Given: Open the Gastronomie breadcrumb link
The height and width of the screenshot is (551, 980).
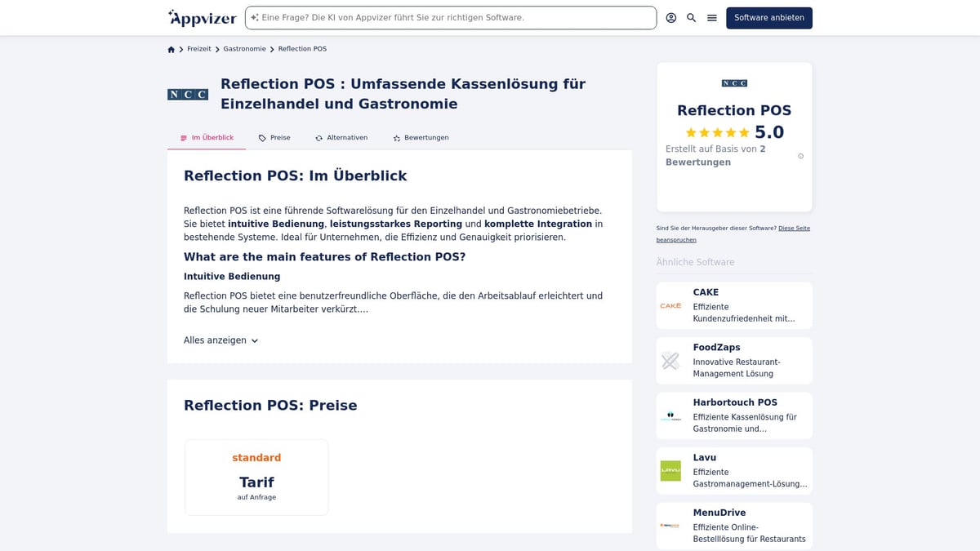Looking at the screenshot, I should pyautogui.click(x=244, y=49).
